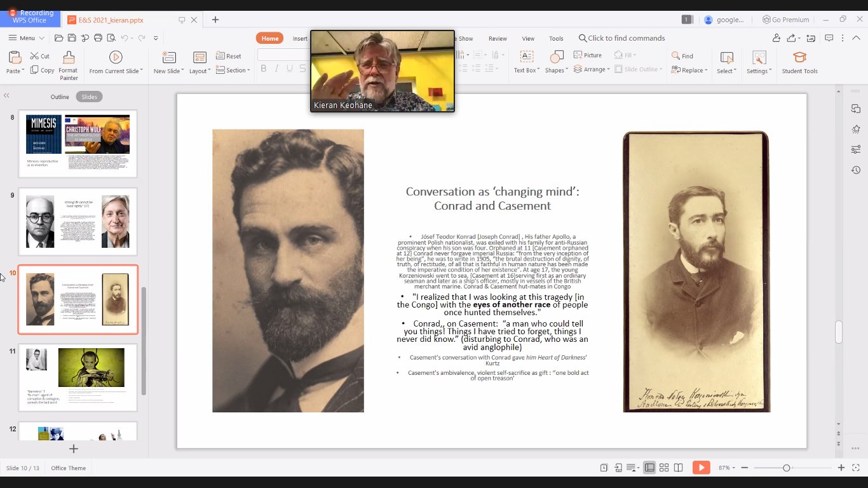Open Print Preview icon
Screen dimensions: 868x488
[x=111, y=38]
